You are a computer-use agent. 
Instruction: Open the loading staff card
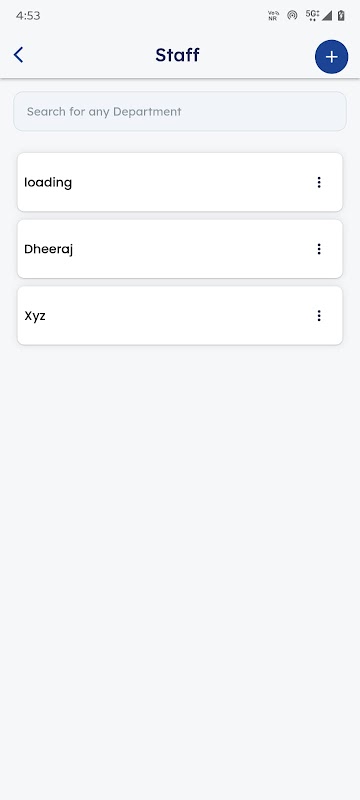pos(180,182)
